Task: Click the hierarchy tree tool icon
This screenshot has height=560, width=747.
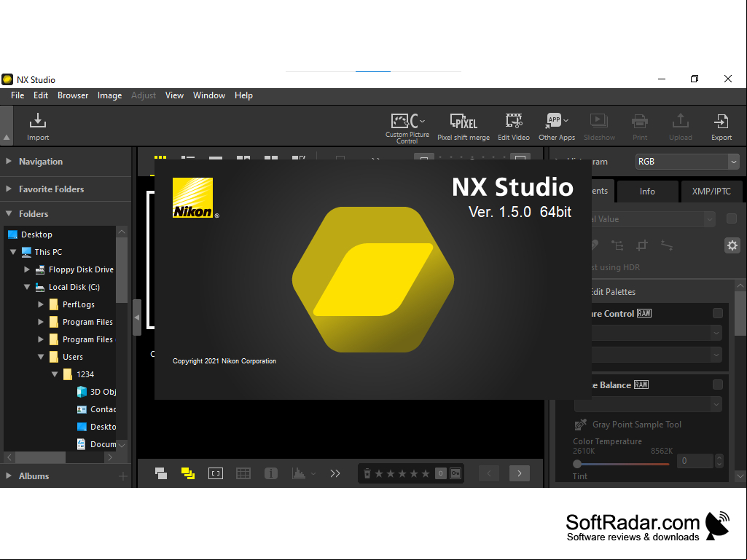Action: click(617, 245)
